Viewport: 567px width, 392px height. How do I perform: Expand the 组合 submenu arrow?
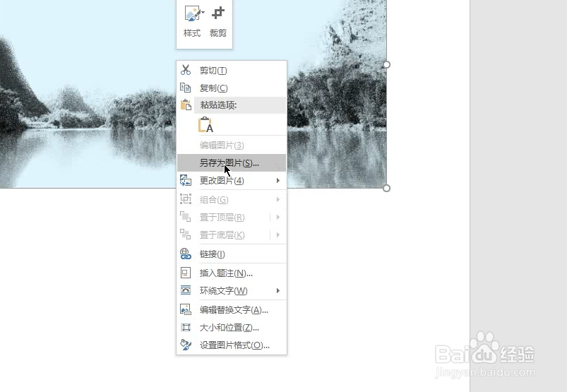(277, 200)
